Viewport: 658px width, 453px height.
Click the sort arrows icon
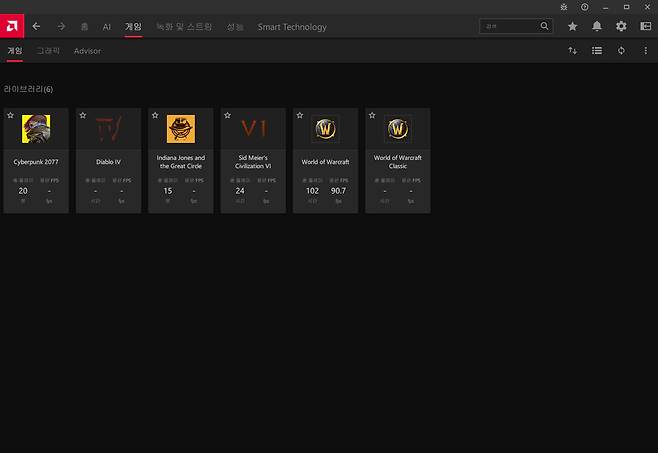pyautogui.click(x=573, y=50)
